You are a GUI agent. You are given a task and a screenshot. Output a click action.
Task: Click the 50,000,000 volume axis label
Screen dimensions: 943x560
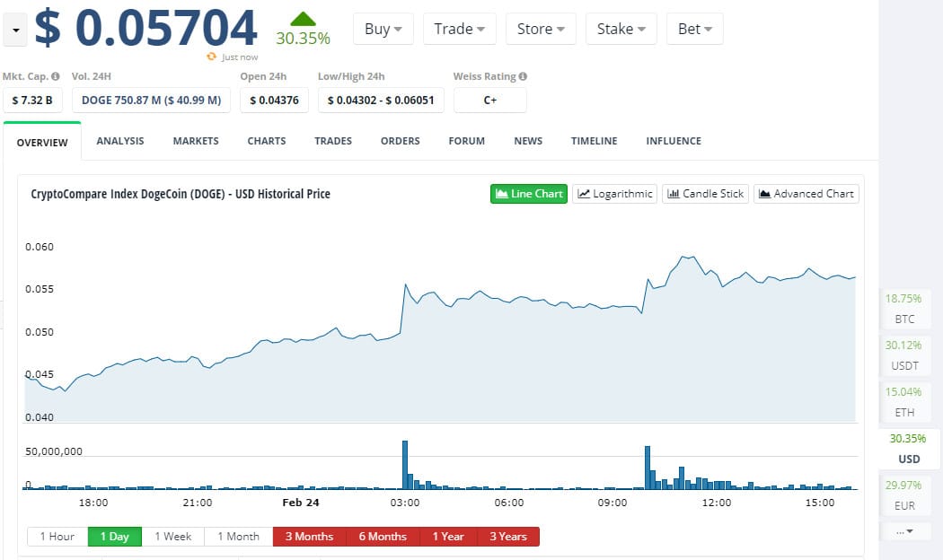click(x=54, y=451)
